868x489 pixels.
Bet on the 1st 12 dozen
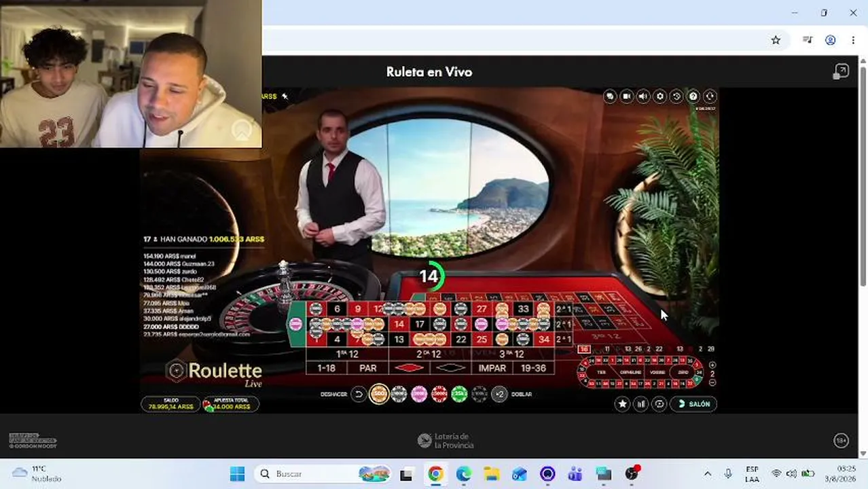coord(347,354)
